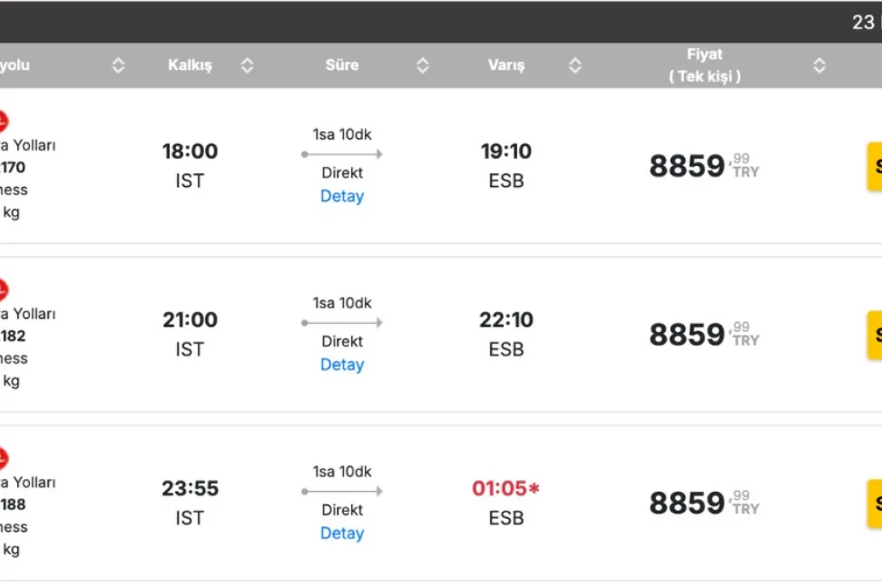The width and height of the screenshot is (882, 588).
Task: Select the Kalkış column header
Action: pos(190,65)
